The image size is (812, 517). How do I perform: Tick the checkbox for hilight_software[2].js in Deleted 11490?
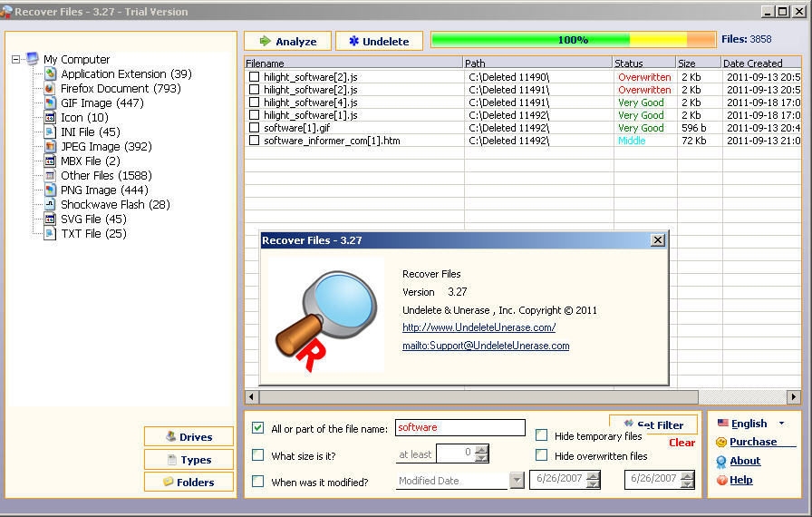(255, 77)
